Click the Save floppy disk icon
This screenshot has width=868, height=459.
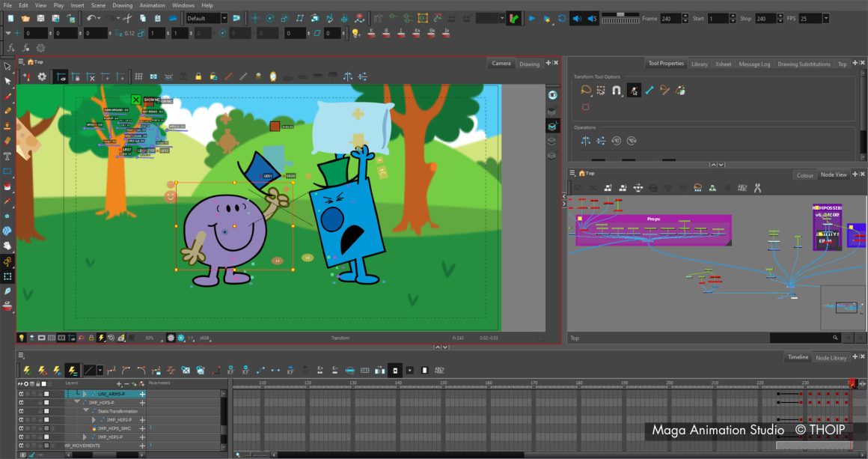40,18
